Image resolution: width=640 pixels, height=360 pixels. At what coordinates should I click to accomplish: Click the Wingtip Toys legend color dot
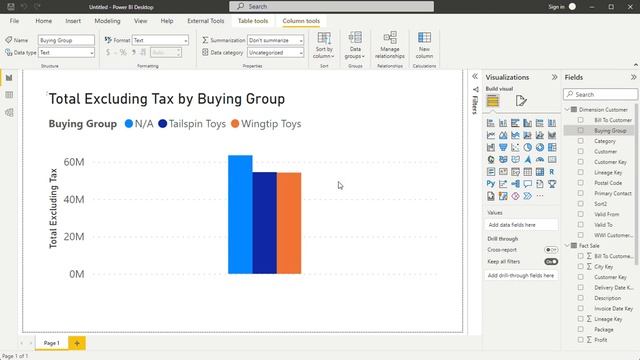235,124
